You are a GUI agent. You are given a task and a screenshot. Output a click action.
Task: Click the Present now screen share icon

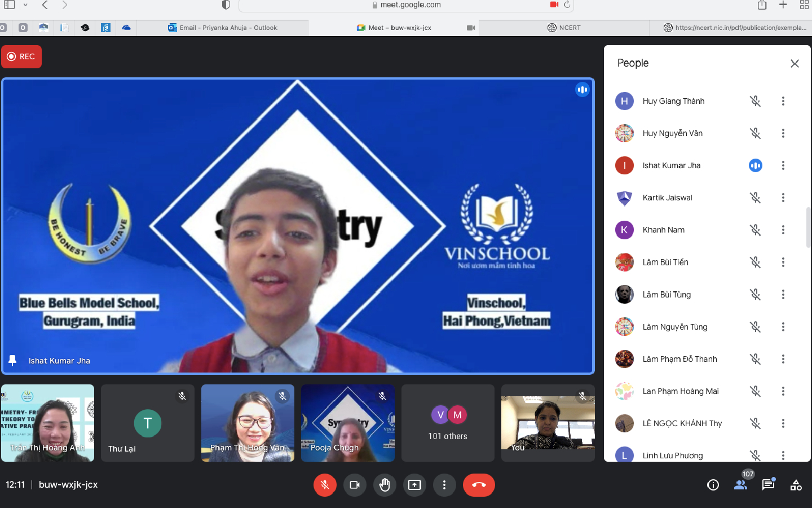click(414, 485)
